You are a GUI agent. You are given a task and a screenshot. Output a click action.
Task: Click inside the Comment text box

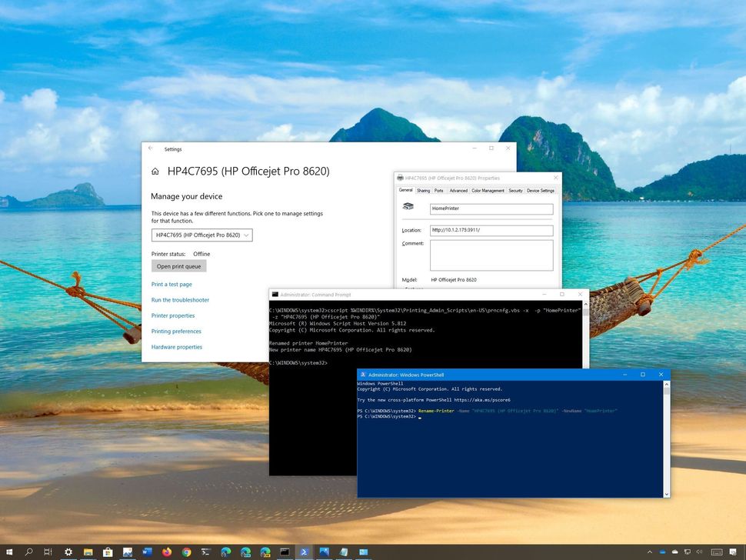[x=490, y=254]
